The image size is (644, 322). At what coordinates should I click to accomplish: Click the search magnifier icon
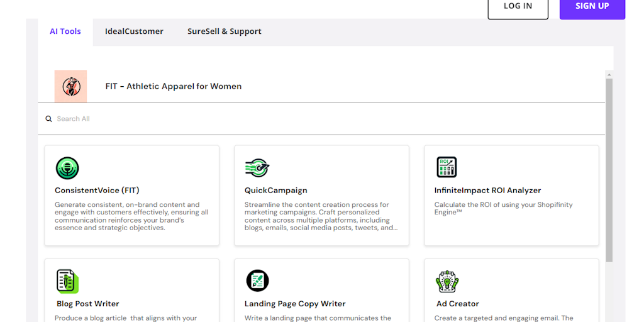click(x=48, y=119)
